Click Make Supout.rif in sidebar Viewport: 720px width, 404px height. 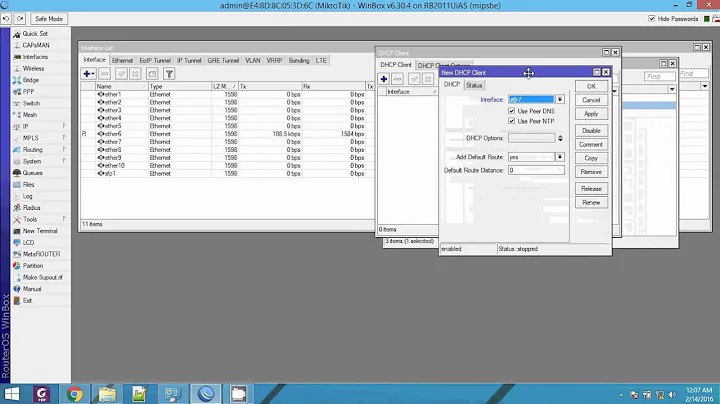pos(42,277)
